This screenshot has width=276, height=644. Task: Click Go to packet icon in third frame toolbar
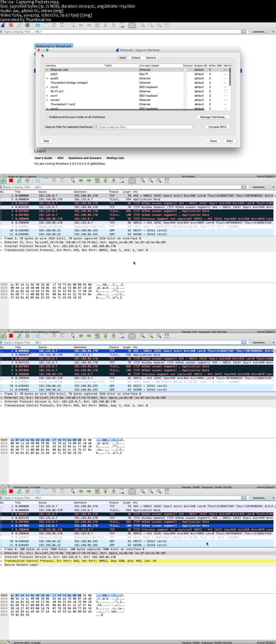97,336
